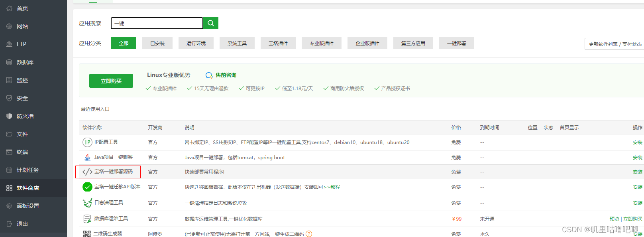644x237 pixels.
Task: Click the 阿修罗 developer text
Action: tap(155, 234)
